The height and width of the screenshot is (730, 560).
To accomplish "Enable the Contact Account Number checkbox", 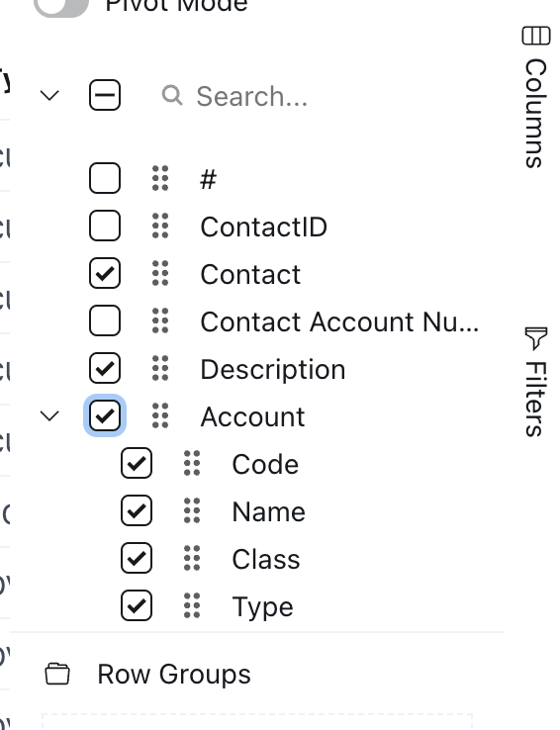I will pyautogui.click(x=105, y=320).
